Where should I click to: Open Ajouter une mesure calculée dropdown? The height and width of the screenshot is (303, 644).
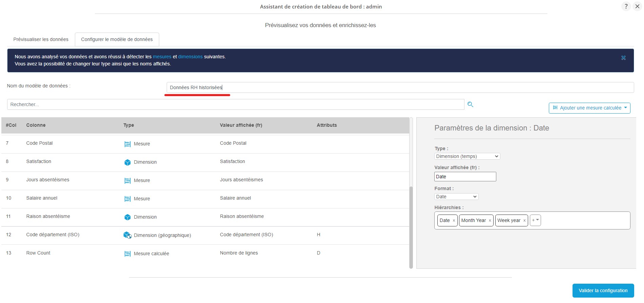(x=589, y=108)
